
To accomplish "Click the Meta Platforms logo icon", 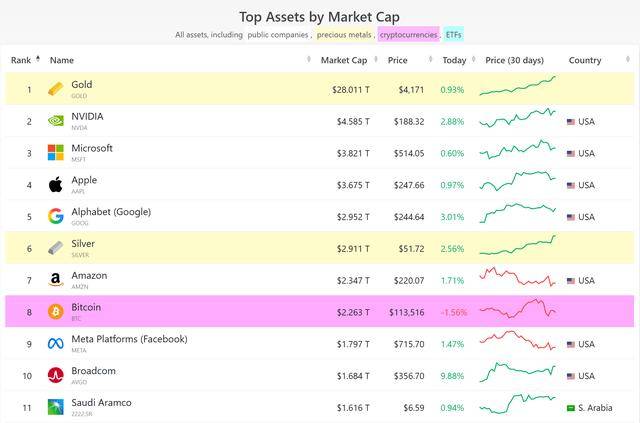I will pyautogui.click(x=56, y=344).
